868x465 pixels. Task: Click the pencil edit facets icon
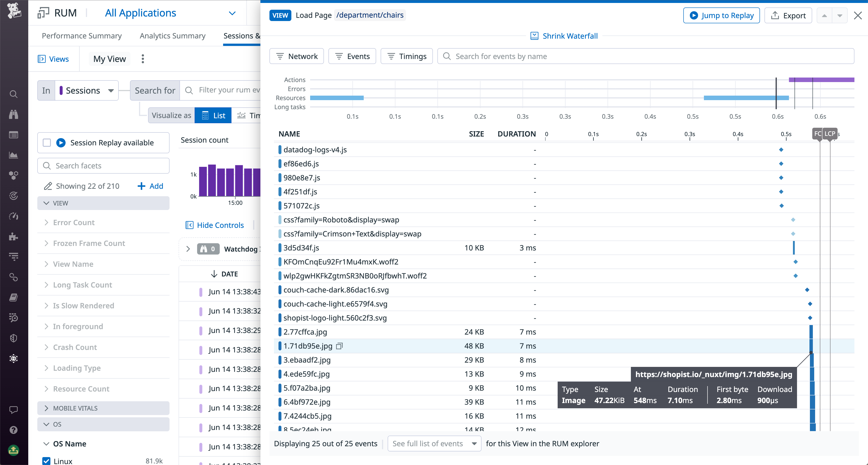(48, 186)
